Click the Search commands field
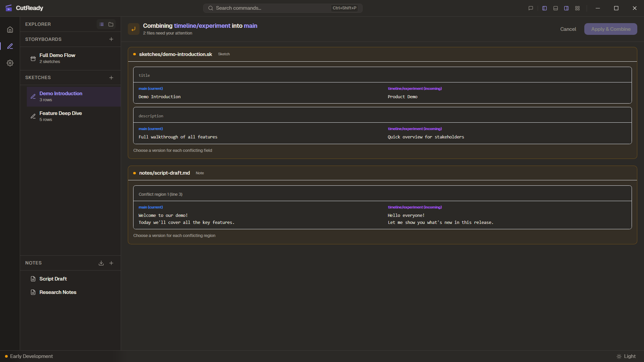The image size is (644, 362). pyautogui.click(x=272, y=8)
